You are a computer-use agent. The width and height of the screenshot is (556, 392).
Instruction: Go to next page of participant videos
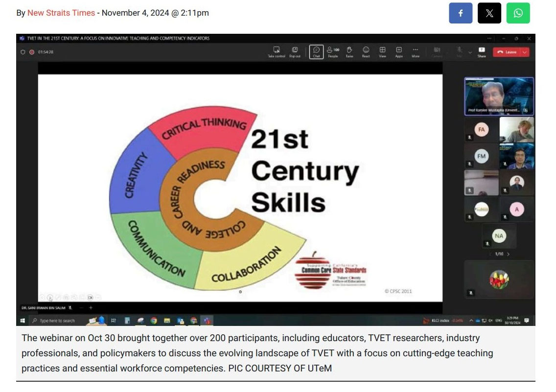click(508, 254)
